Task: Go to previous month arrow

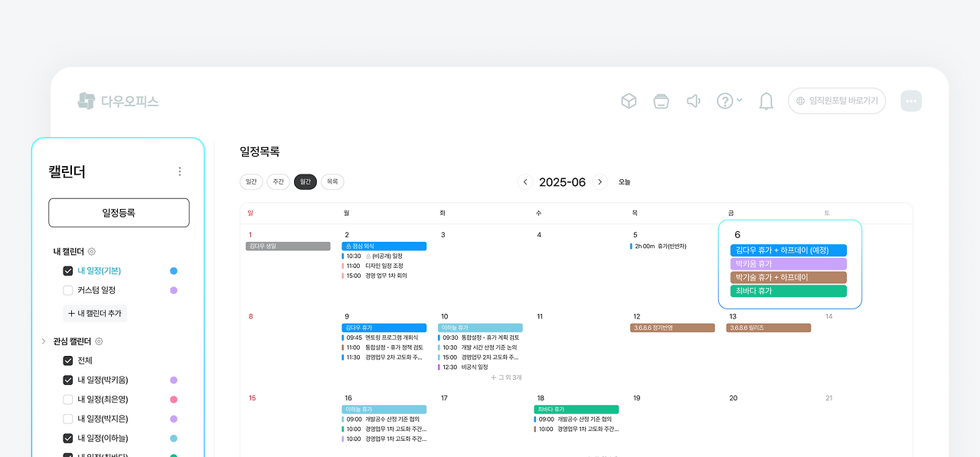Action: point(525,182)
